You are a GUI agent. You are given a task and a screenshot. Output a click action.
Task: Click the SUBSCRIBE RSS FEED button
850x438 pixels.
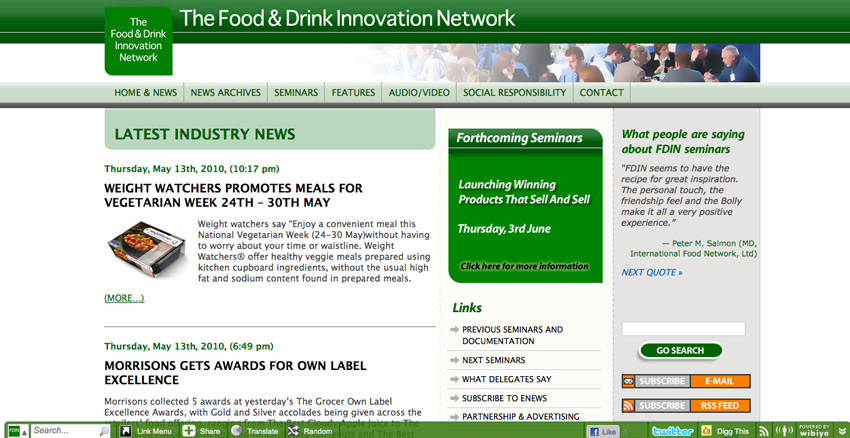(x=686, y=405)
